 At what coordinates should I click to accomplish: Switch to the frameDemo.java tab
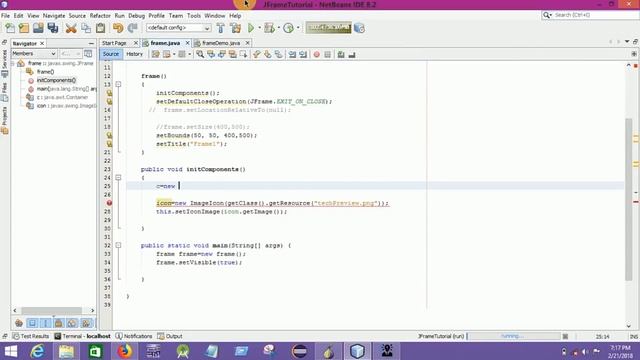click(221, 43)
